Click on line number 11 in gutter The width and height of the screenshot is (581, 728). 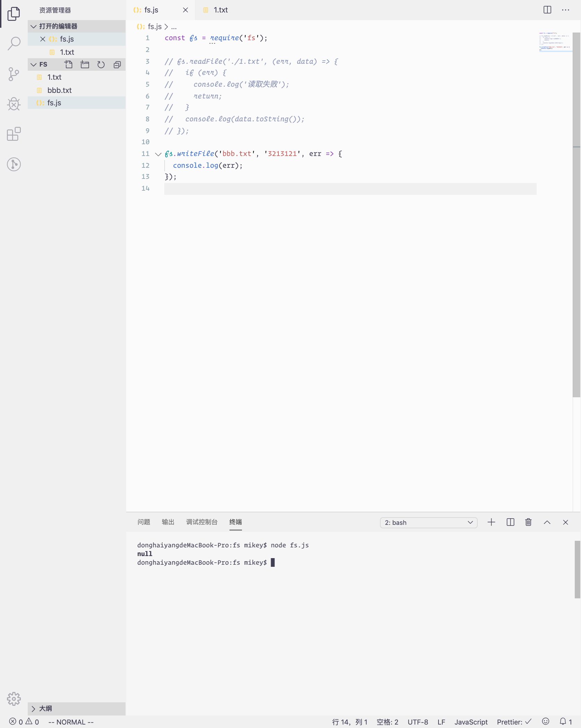pos(145,154)
